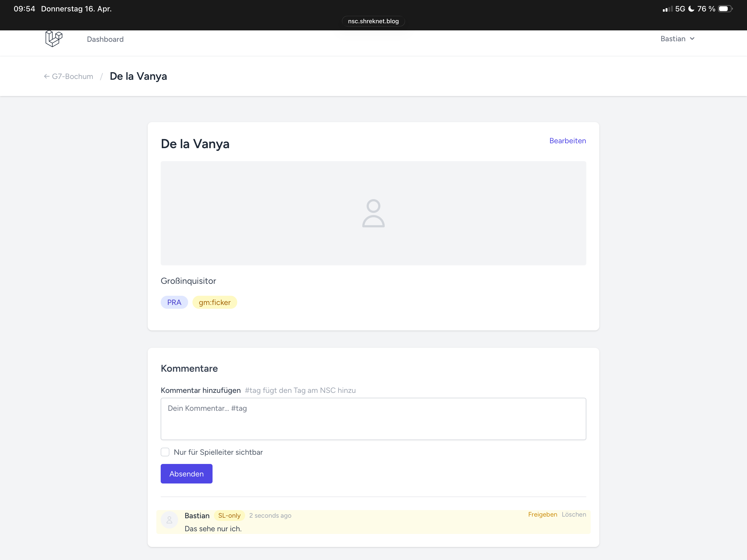The width and height of the screenshot is (747, 560).
Task: Go back to G7-Bochum breadcrumb
Action: [72, 76]
